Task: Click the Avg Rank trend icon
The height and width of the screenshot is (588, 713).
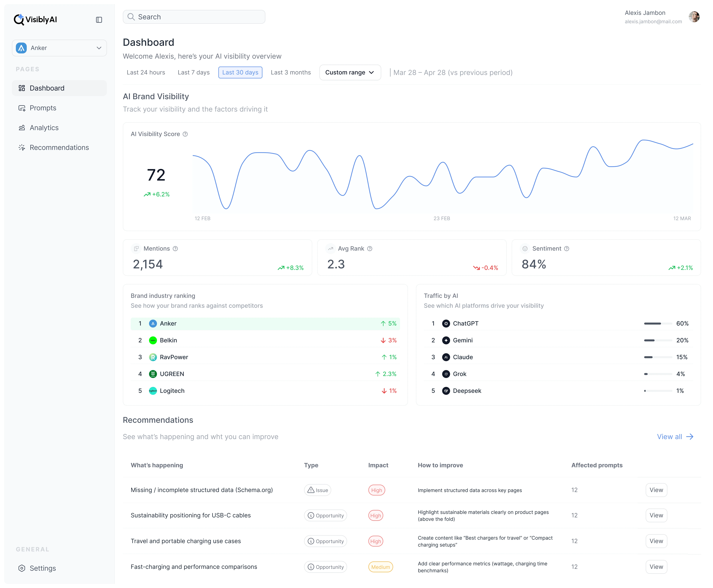Action: pos(330,249)
